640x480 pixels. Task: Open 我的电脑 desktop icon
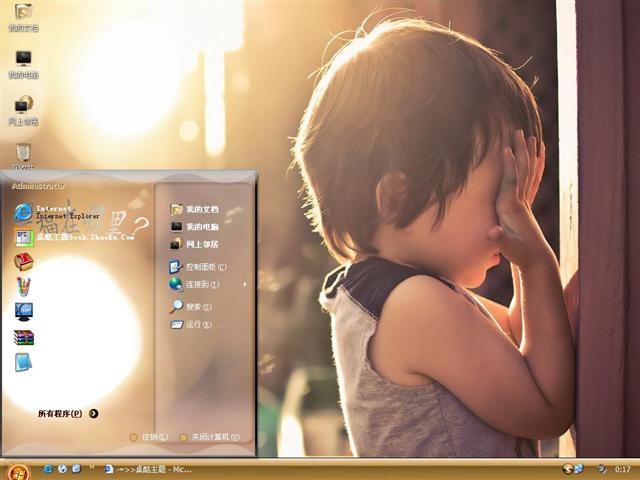(x=23, y=62)
